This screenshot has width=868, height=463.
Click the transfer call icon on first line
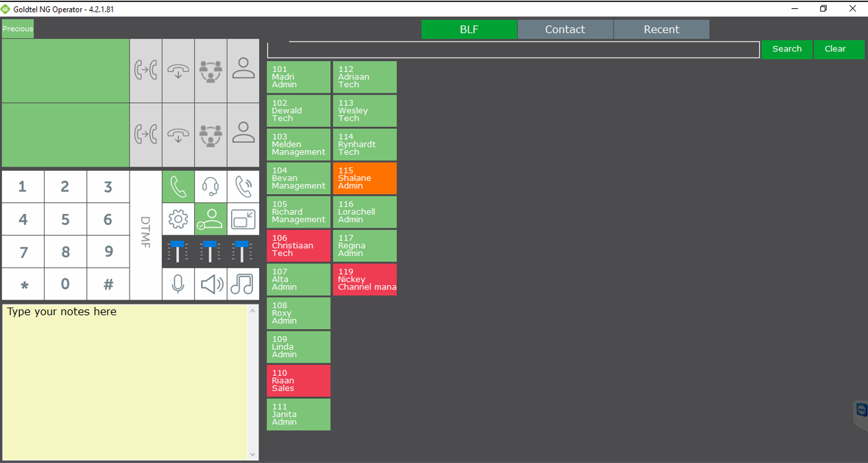[x=145, y=70]
